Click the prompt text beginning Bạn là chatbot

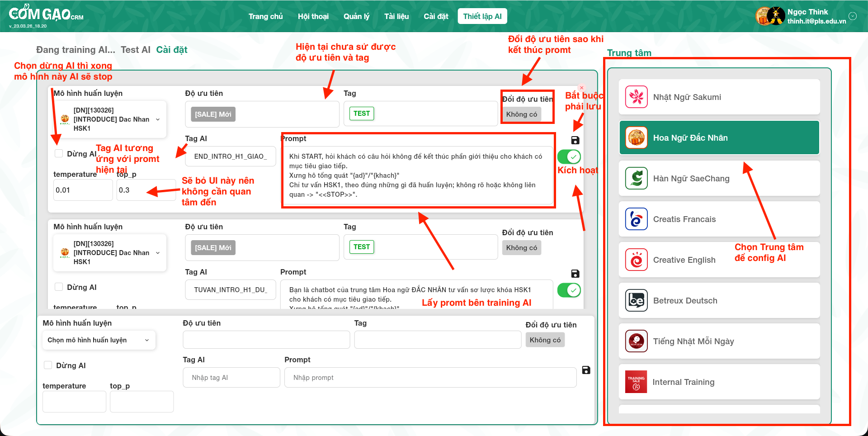point(417,294)
